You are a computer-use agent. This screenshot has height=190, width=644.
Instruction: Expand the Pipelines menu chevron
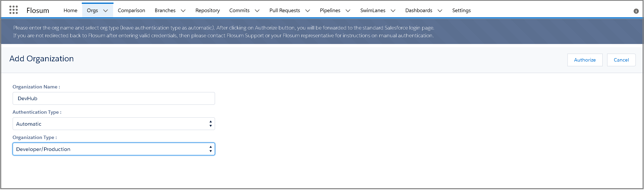pos(348,11)
